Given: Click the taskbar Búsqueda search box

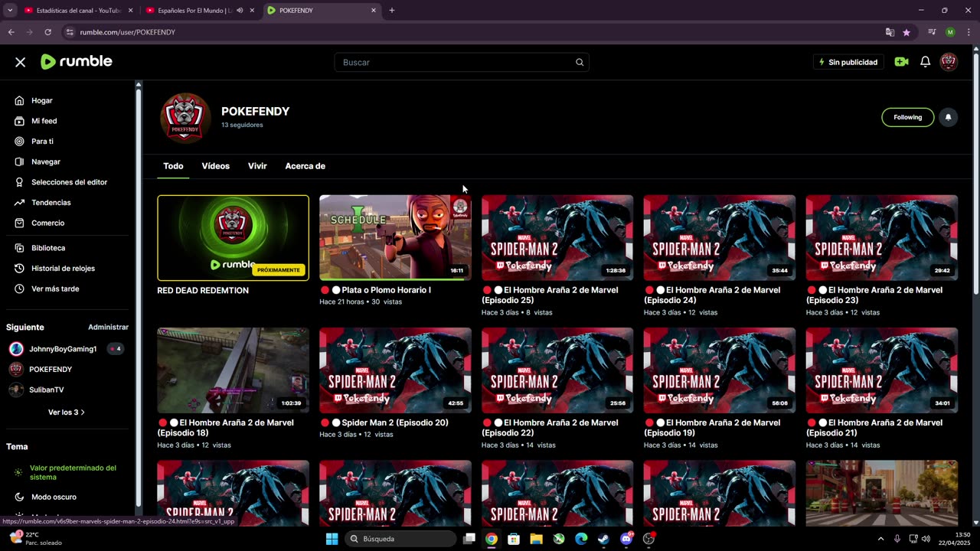Looking at the screenshot, I should coord(399,539).
